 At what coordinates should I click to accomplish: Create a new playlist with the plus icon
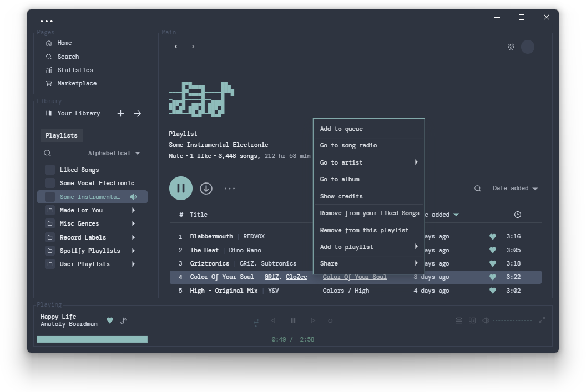[x=121, y=114]
